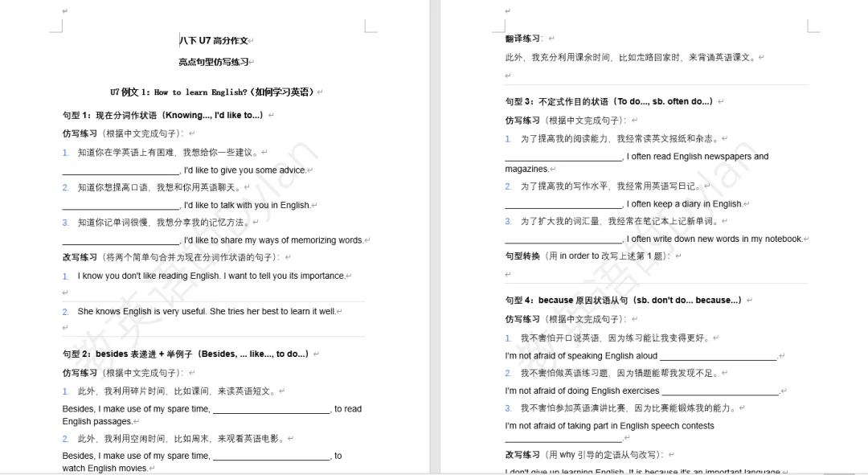Click the title '八下 U7 高分作文'

pyautogui.click(x=214, y=40)
